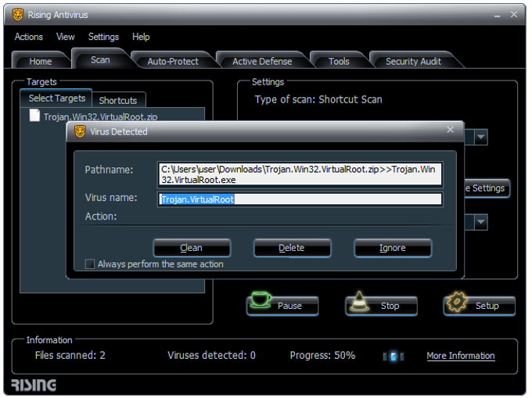Click the partially hidden Settings button
Viewport: 532px width, 398px height.
coord(487,188)
